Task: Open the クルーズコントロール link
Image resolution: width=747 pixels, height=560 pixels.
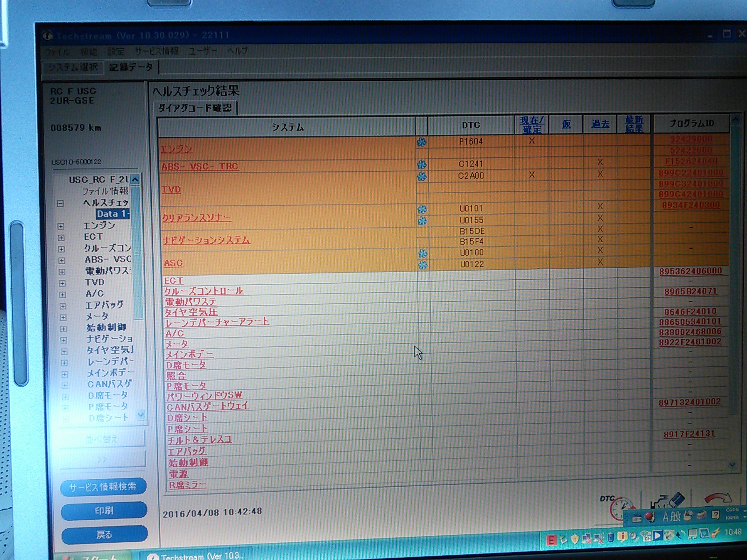Action: point(204,291)
